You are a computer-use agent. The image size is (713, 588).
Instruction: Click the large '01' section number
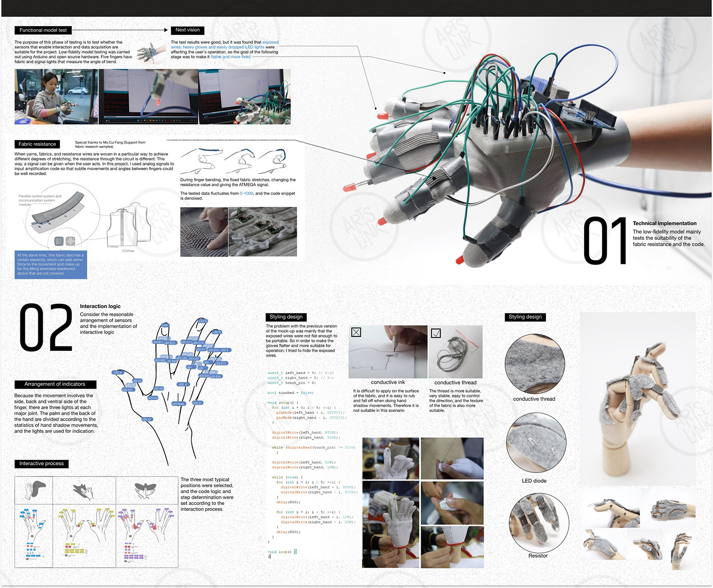605,241
